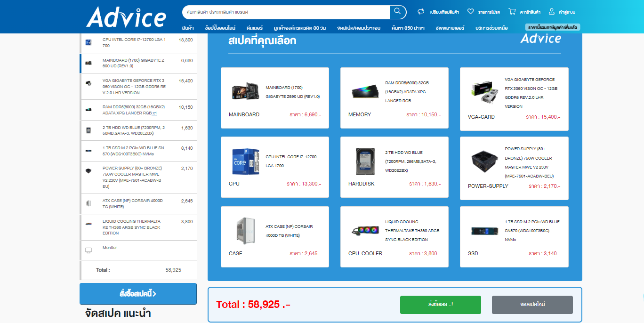The width and height of the screenshot is (644, 323).
Task: Select CPU INTEL CORE I7-12700 sidebar row
Action: [x=138, y=43]
